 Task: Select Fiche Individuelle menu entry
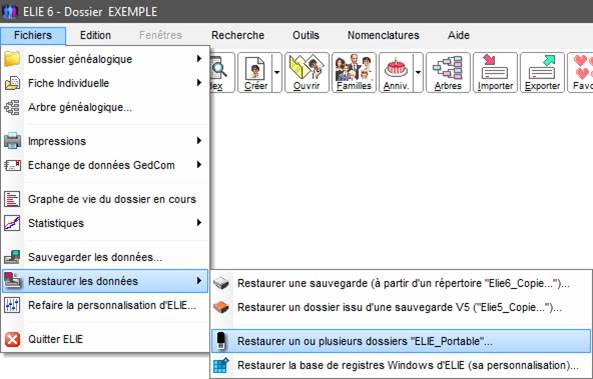click(105, 83)
